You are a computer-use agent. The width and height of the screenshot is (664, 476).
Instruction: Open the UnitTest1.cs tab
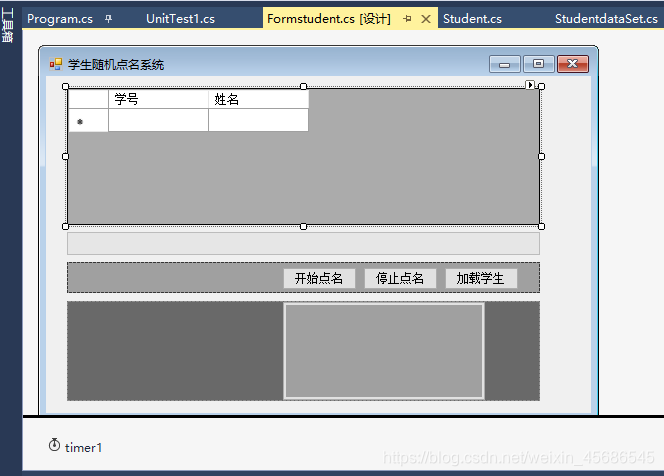coord(180,19)
